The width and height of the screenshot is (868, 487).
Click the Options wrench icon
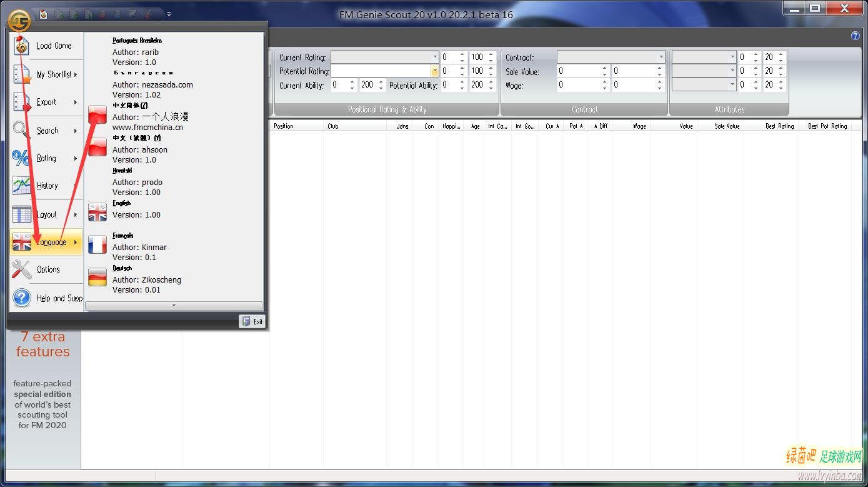tap(21, 269)
